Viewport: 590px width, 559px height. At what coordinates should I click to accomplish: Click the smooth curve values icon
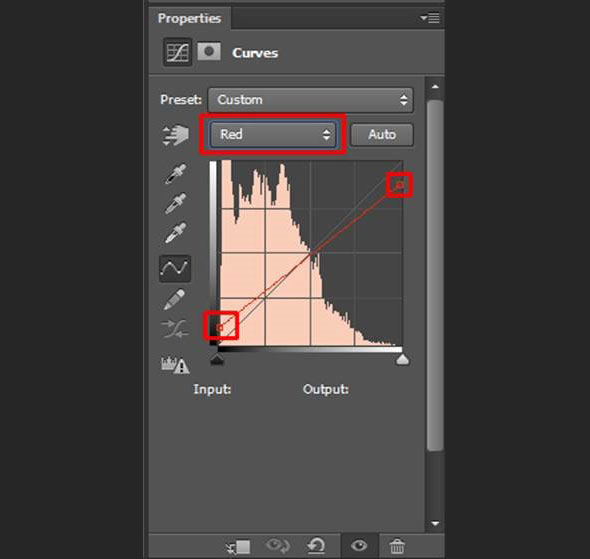pos(175,329)
